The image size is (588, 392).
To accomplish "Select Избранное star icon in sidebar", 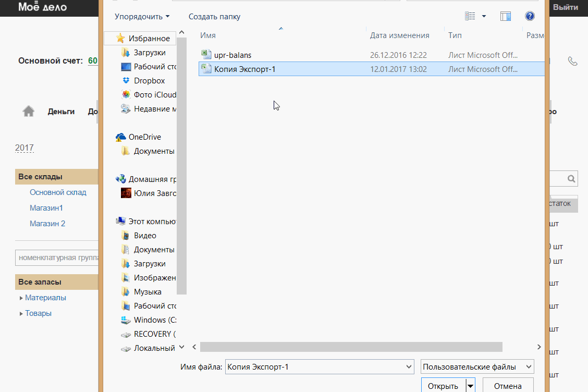I will [x=120, y=38].
